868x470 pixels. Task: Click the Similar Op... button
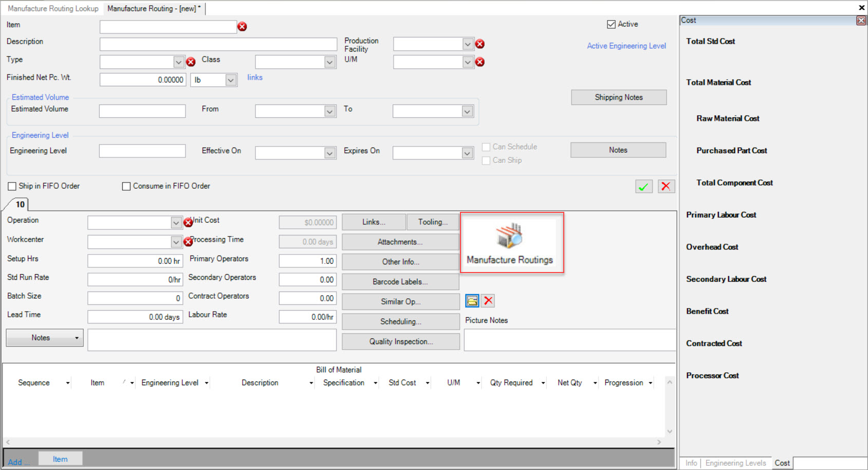tap(400, 302)
